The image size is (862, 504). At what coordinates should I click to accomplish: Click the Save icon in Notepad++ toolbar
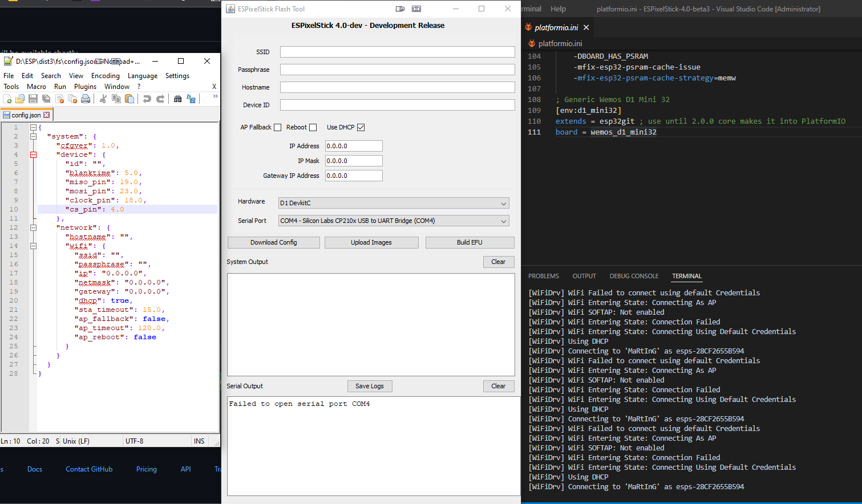(x=33, y=99)
